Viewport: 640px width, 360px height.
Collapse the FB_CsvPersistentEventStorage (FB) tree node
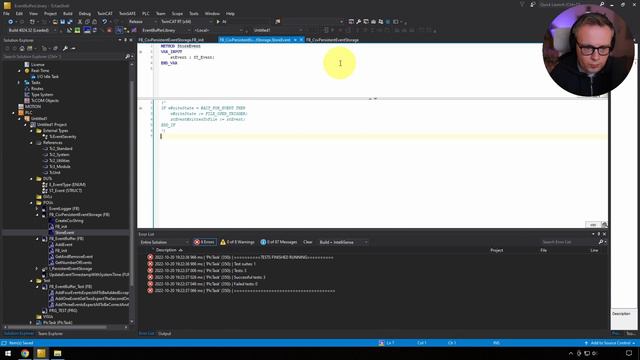point(38,215)
